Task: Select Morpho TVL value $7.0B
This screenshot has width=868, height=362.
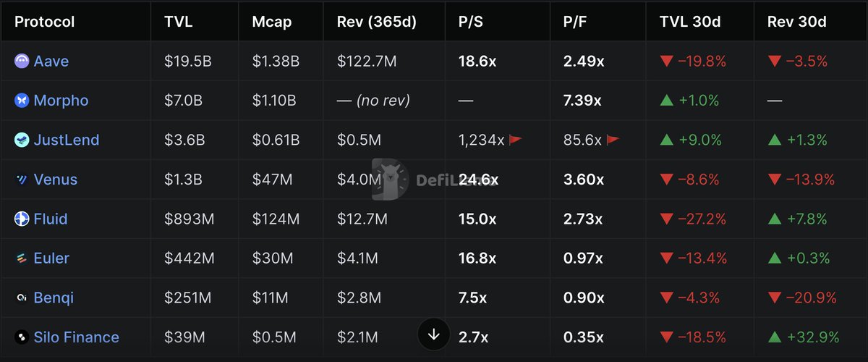Action: click(x=184, y=101)
